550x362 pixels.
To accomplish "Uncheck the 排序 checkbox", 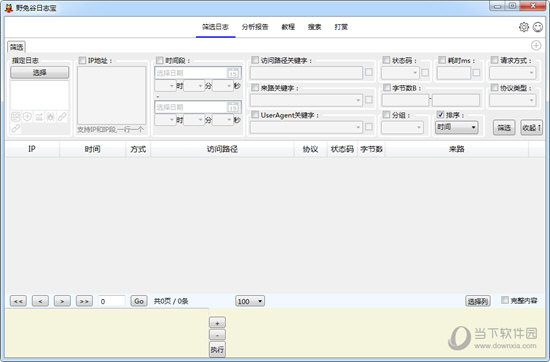I will click(x=441, y=115).
